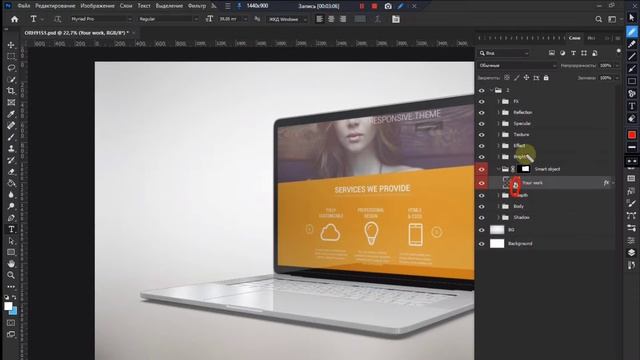Select the Smart object layer mask thumbnail
This screenshot has width=640, height=360.
point(524,169)
